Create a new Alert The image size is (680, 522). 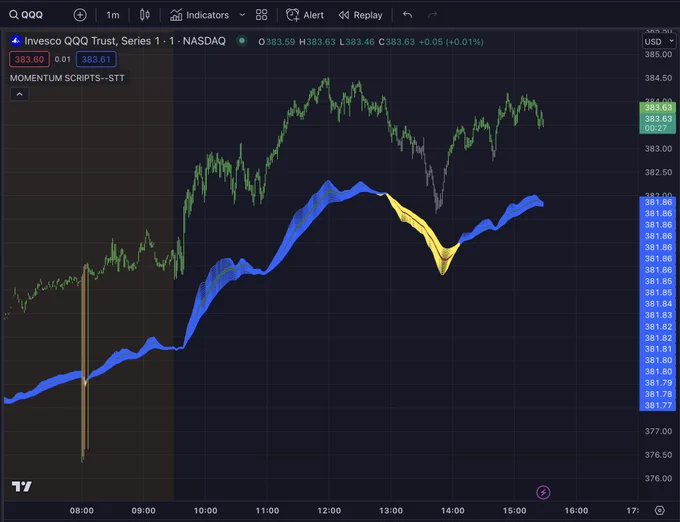coord(305,15)
